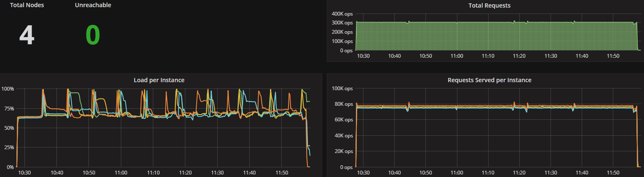
Task: Click 11:20 on Requests Served per Instance axis
Action: click(x=519, y=173)
